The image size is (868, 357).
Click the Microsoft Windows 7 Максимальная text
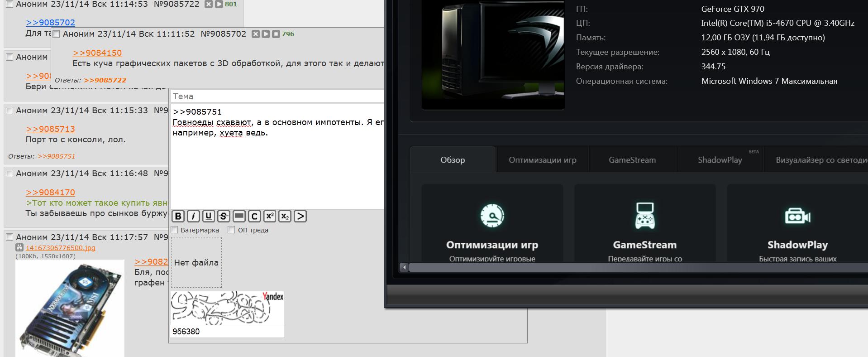[769, 81]
